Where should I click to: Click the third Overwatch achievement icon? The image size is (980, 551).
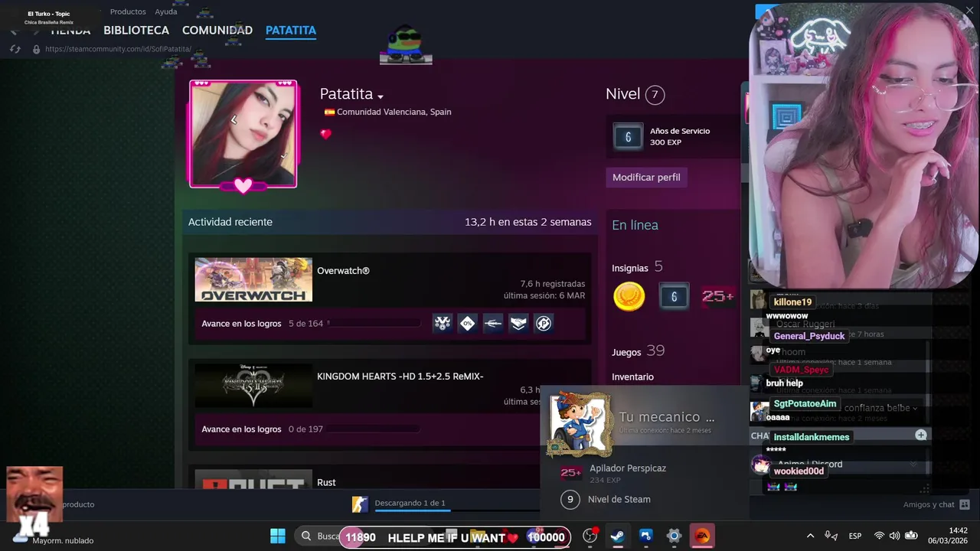click(x=493, y=323)
